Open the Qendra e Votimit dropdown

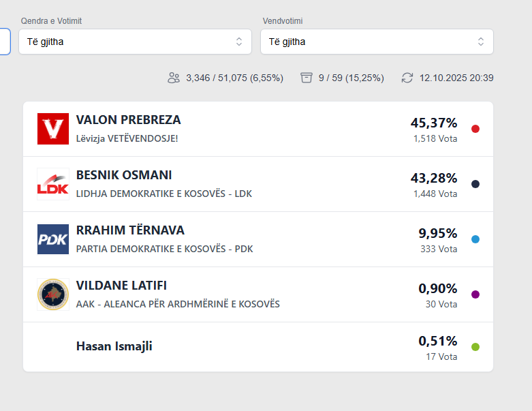pyautogui.click(x=135, y=42)
